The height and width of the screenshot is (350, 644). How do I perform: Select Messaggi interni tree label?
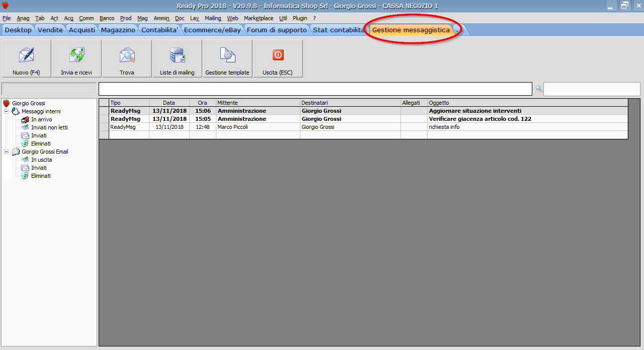[41, 111]
